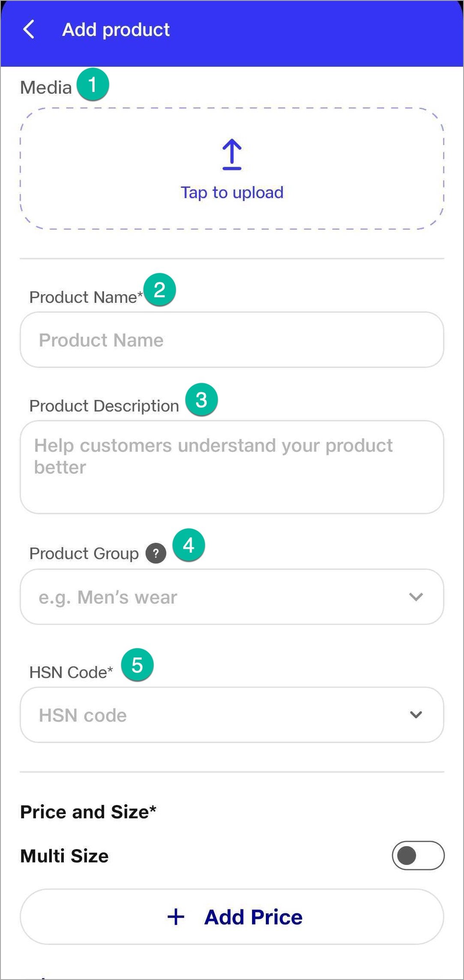The width and height of the screenshot is (464, 980).
Task: Focus the Product Name input field
Action: pyautogui.click(x=232, y=340)
